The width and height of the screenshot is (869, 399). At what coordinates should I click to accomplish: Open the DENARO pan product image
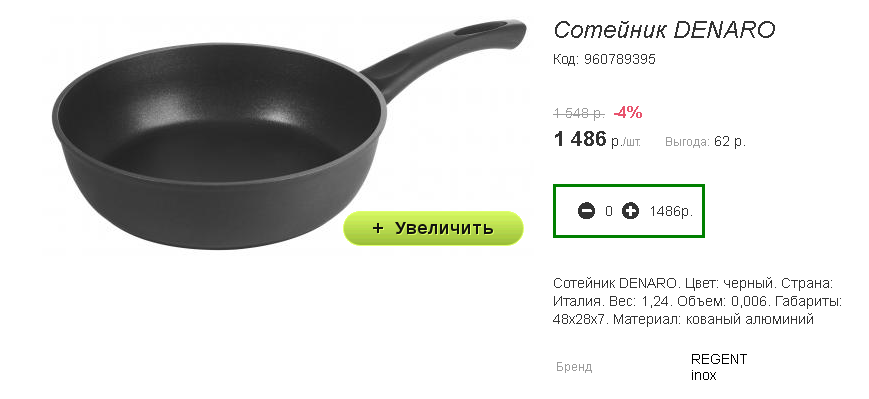289,134
